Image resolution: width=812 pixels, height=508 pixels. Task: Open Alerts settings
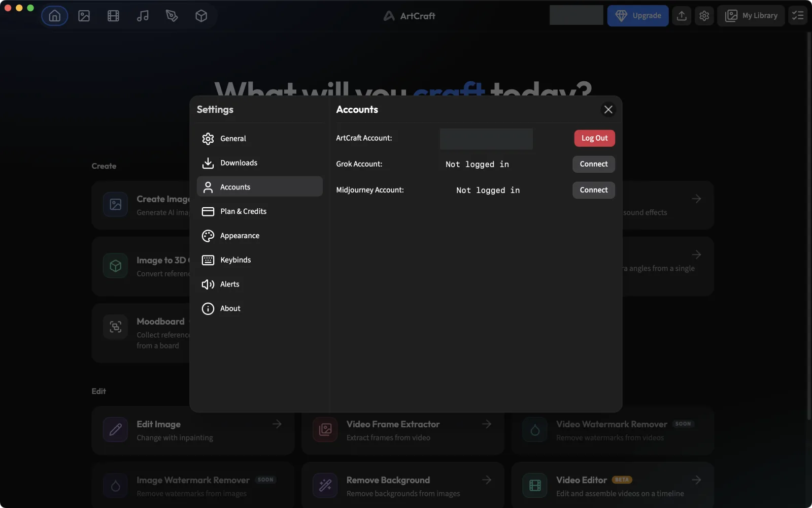pyautogui.click(x=259, y=284)
